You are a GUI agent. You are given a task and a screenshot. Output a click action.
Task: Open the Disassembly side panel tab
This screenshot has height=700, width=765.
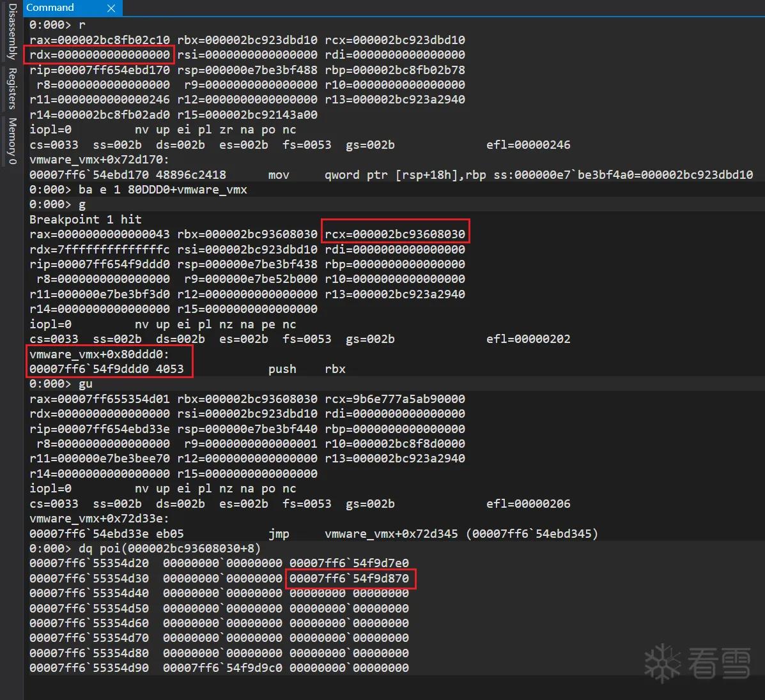[x=12, y=31]
